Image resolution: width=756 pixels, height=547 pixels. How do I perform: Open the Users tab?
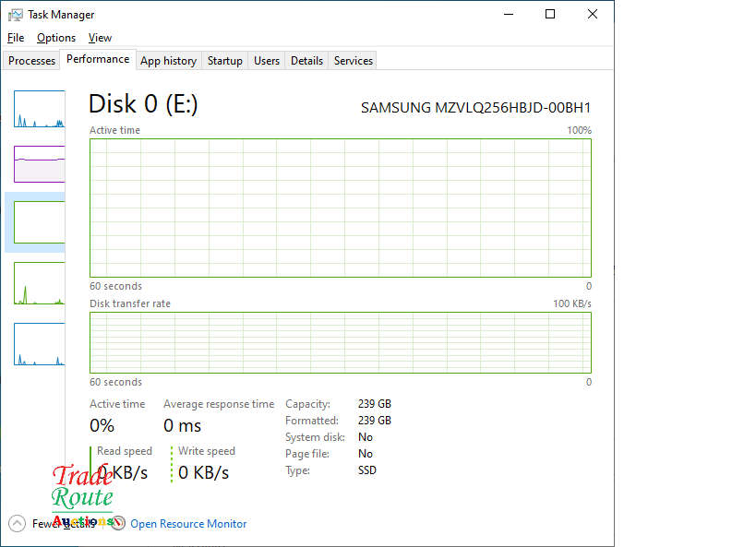point(267,61)
